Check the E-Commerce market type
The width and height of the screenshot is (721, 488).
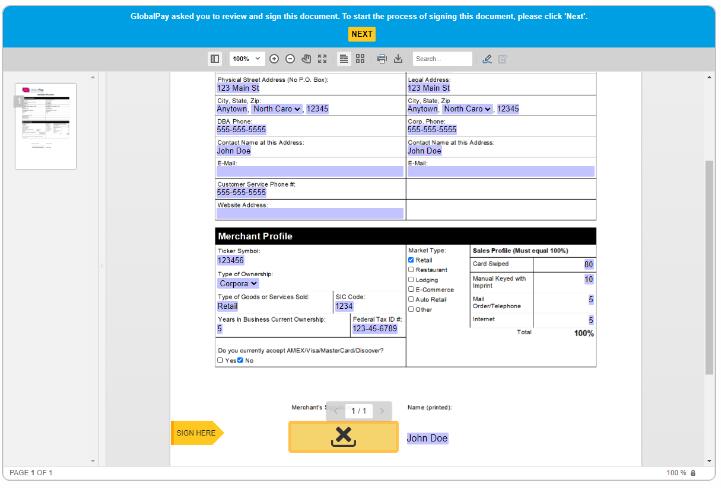tap(411, 289)
